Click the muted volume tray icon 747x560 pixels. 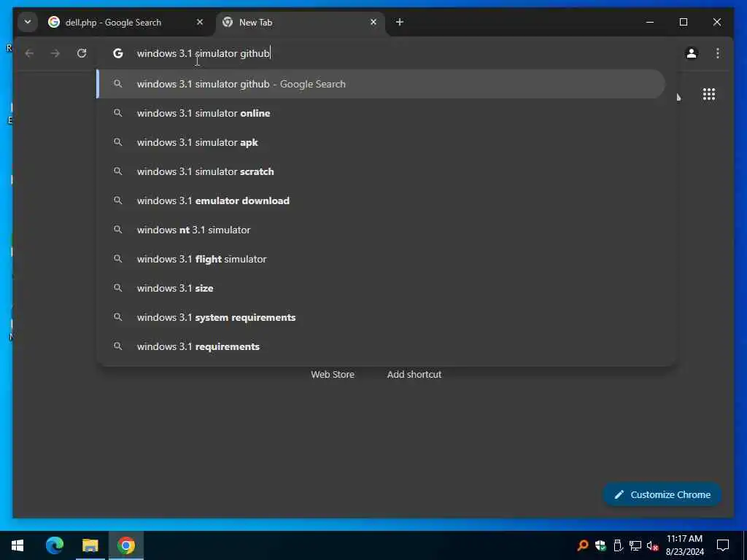[653, 545]
